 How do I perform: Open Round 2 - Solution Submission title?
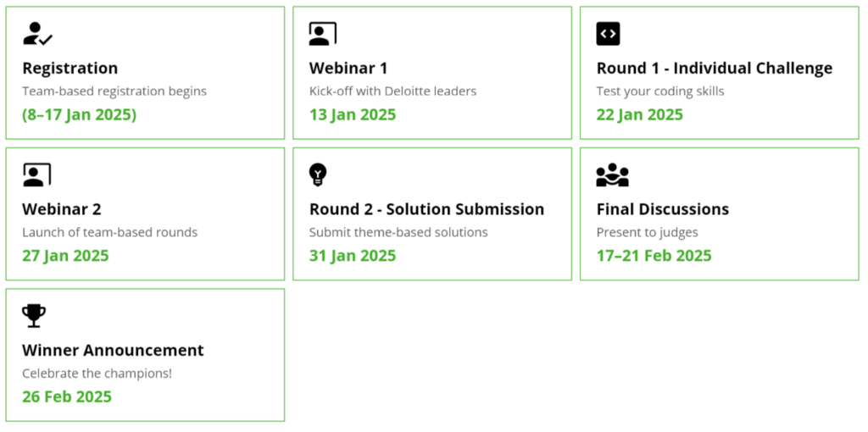pos(427,209)
